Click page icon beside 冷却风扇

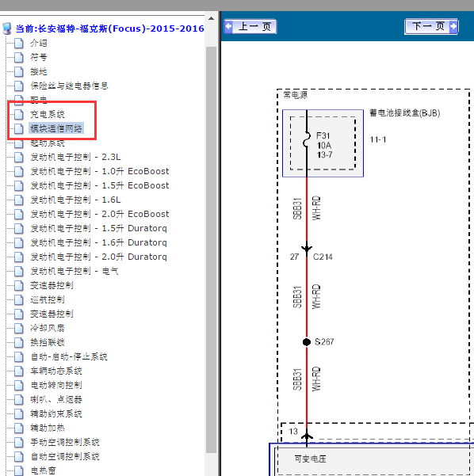19,329
